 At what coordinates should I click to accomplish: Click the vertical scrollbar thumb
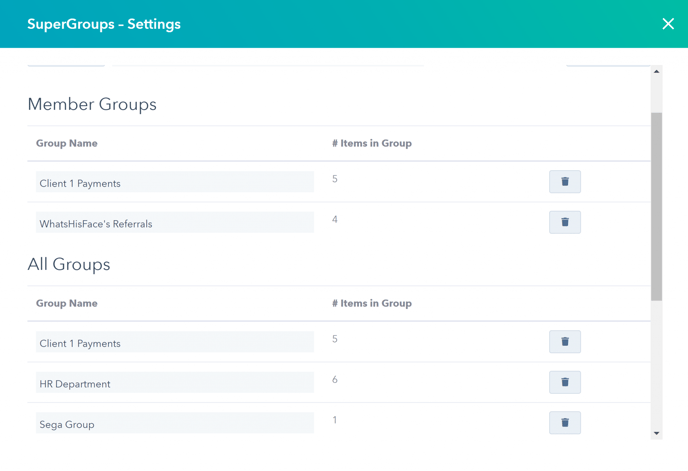(x=656, y=206)
